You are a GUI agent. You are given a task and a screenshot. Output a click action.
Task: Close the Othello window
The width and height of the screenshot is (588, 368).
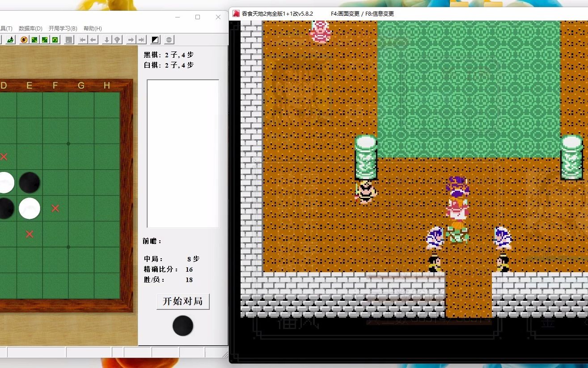pos(218,17)
